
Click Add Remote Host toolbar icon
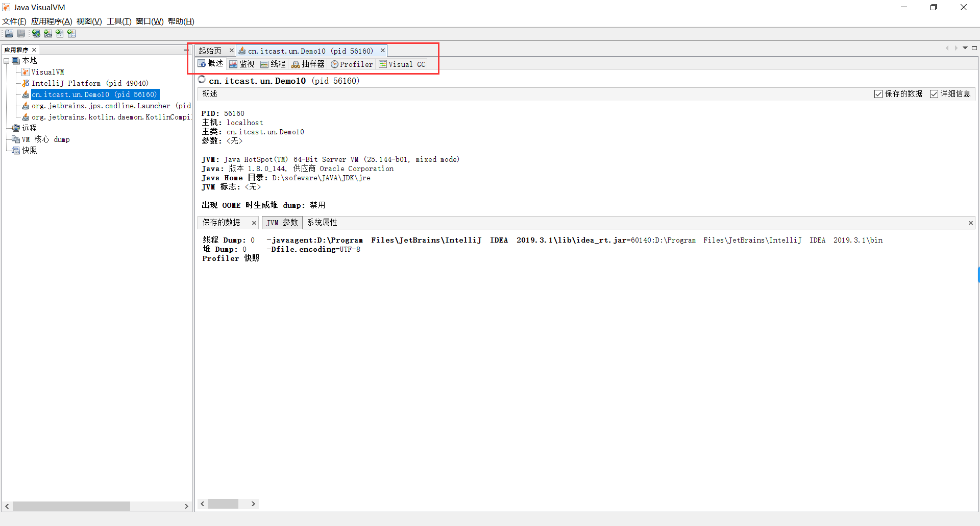pyautogui.click(x=36, y=34)
